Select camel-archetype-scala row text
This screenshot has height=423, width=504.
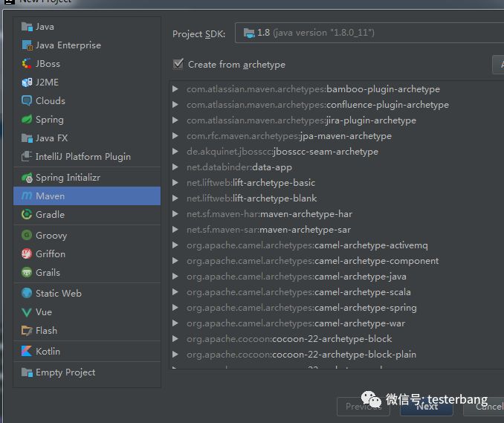point(299,292)
